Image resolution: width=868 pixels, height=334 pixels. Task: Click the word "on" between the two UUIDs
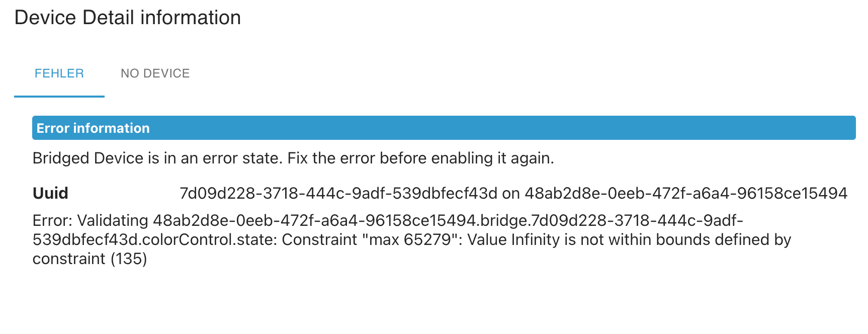click(x=510, y=193)
